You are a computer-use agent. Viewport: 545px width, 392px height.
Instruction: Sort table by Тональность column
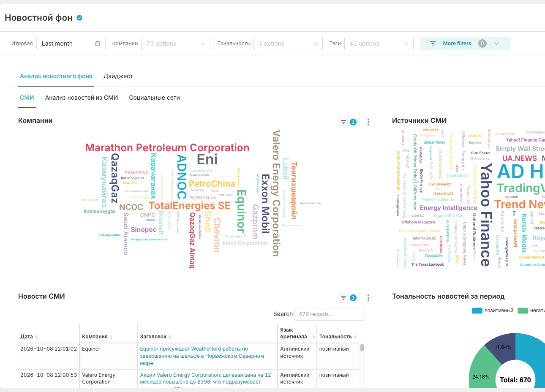tap(355, 337)
